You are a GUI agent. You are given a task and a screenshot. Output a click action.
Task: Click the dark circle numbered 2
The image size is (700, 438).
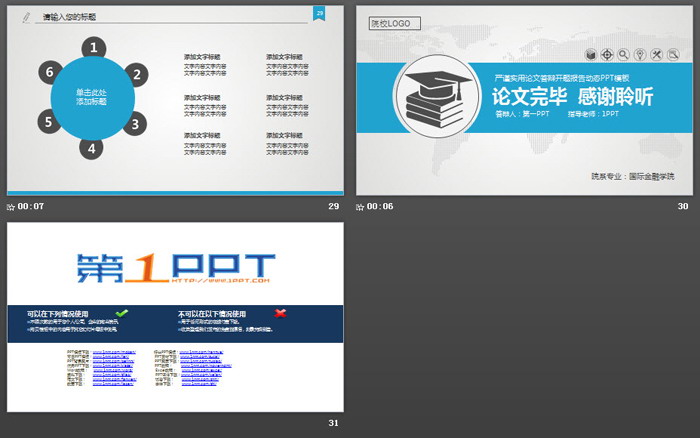pos(137,75)
